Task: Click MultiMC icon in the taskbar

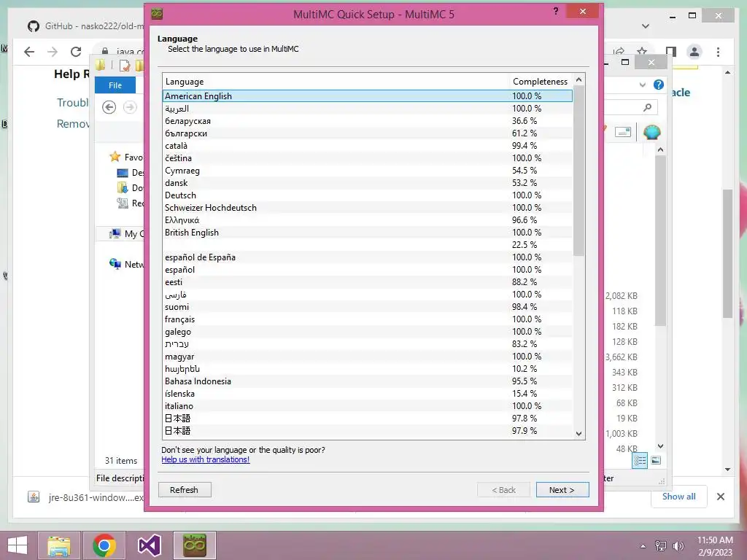Action: tap(194, 545)
